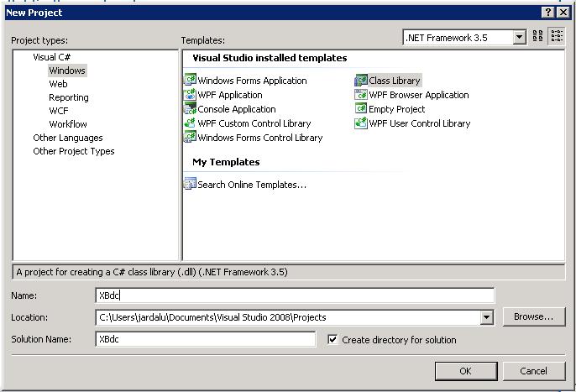
Task: Choose the Console Application template icon
Action: click(x=190, y=108)
